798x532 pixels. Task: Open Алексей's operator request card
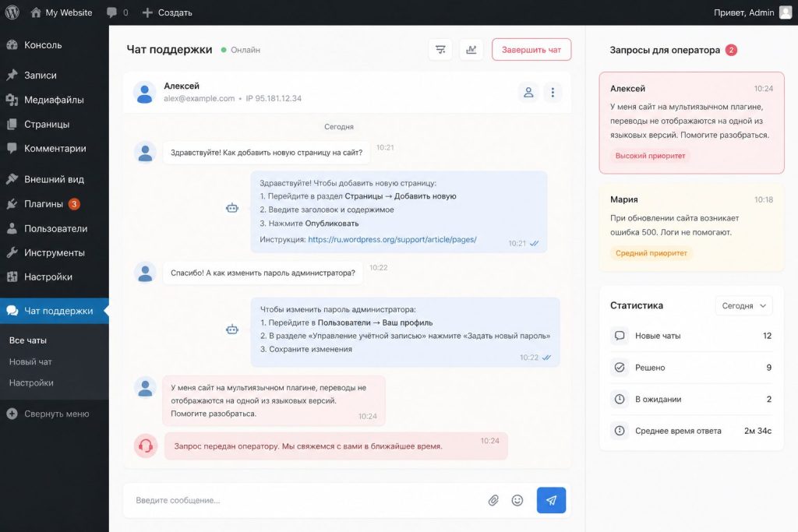coord(692,122)
